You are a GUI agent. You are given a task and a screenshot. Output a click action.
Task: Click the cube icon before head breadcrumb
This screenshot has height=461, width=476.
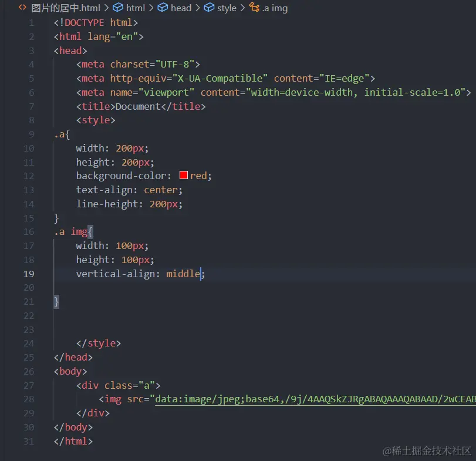point(163,8)
